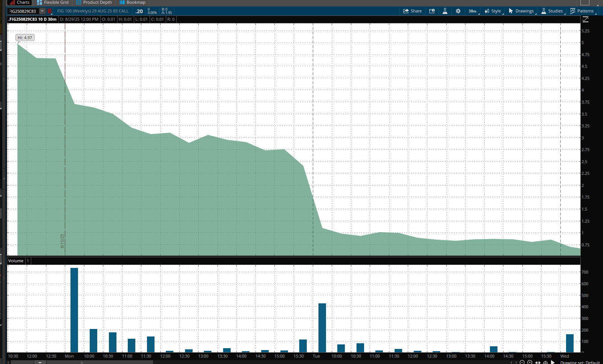Click the flask icon beside Share
The image size is (603, 364).
[x=445, y=11]
